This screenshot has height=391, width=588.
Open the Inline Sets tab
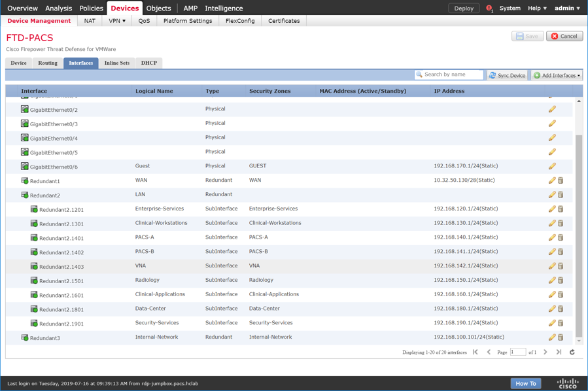[116, 63]
